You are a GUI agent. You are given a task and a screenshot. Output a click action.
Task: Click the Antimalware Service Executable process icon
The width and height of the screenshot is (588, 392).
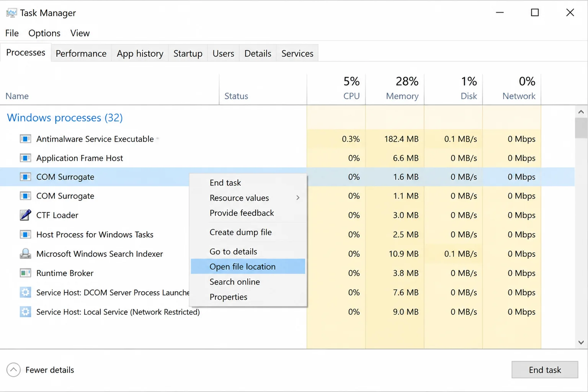pyautogui.click(x=25, y=139)
